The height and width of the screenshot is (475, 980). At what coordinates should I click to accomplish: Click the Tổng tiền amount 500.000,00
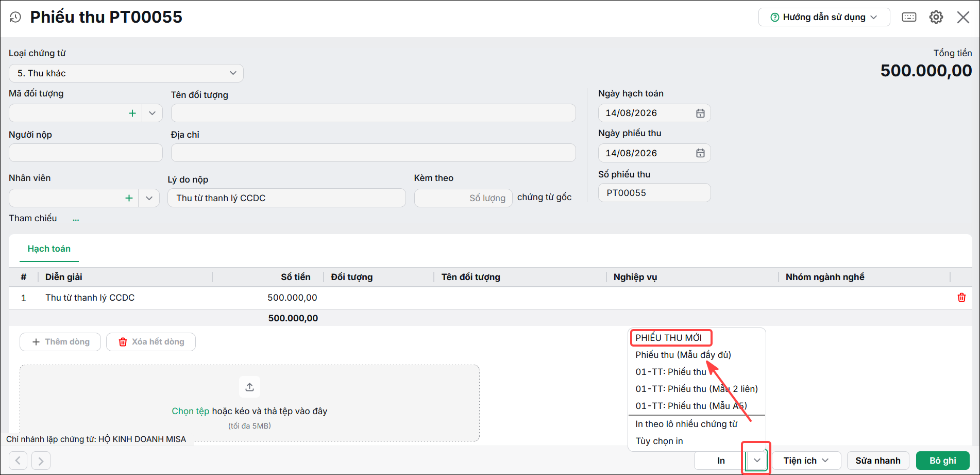[926, 71]
